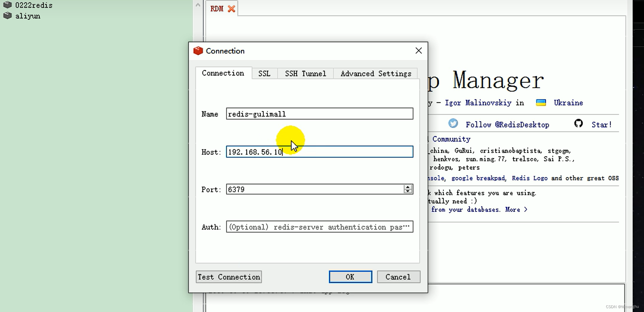
Task: Open the Follow @RedisDesktop link
Action: [x=507, y=125]
